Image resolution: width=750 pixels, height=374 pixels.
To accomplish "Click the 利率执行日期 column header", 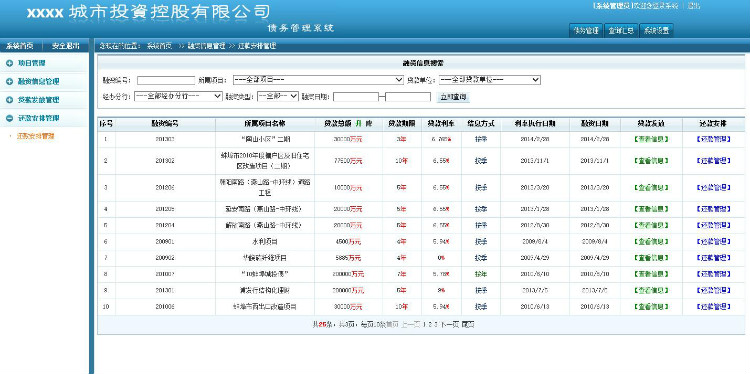I will pos(535,123).
